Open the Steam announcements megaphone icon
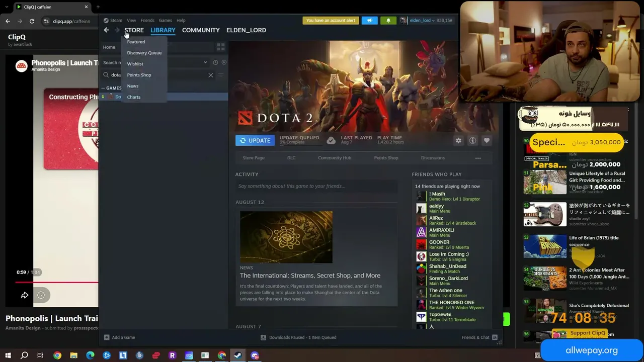This screenshot has width=644, height=362. pyautogui.click(x=369, y=21)
